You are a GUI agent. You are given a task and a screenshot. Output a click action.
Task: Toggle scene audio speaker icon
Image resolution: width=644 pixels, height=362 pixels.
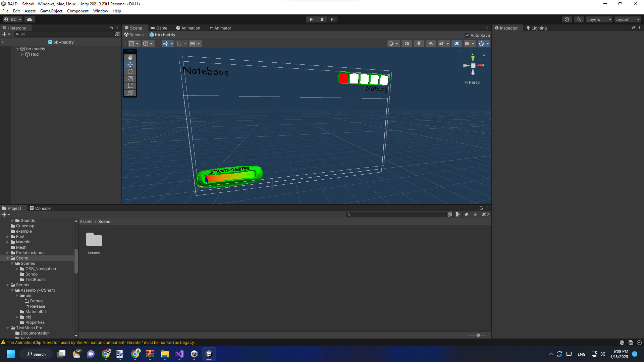[431, 44]
